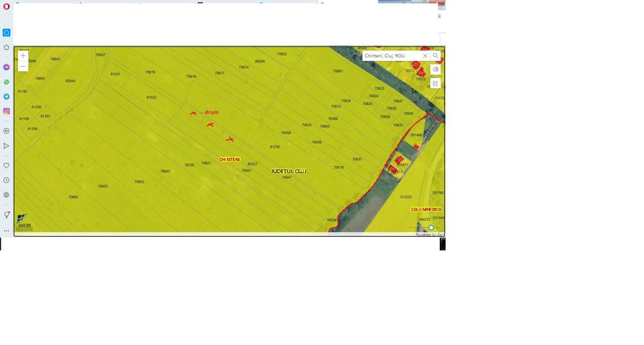Select parcel 78389 on the map

point(333,118)
